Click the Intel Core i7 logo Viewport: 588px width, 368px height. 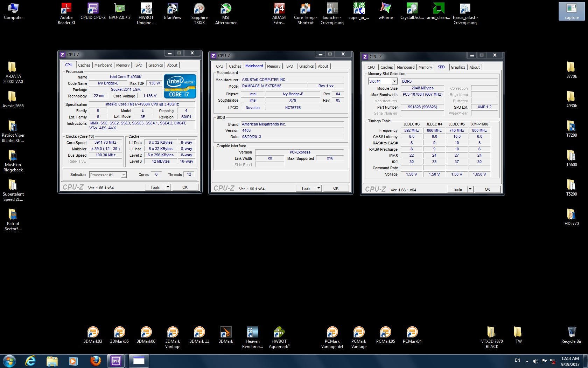[180, 86]
